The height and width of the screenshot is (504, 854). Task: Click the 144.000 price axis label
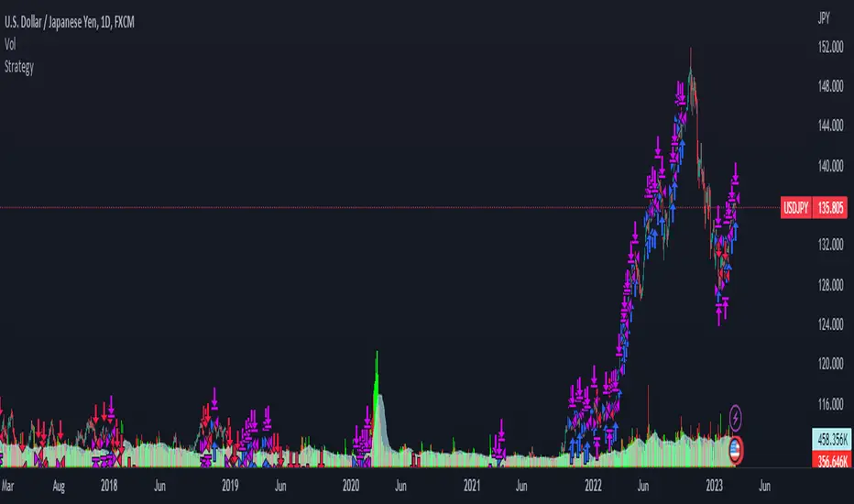830,126
